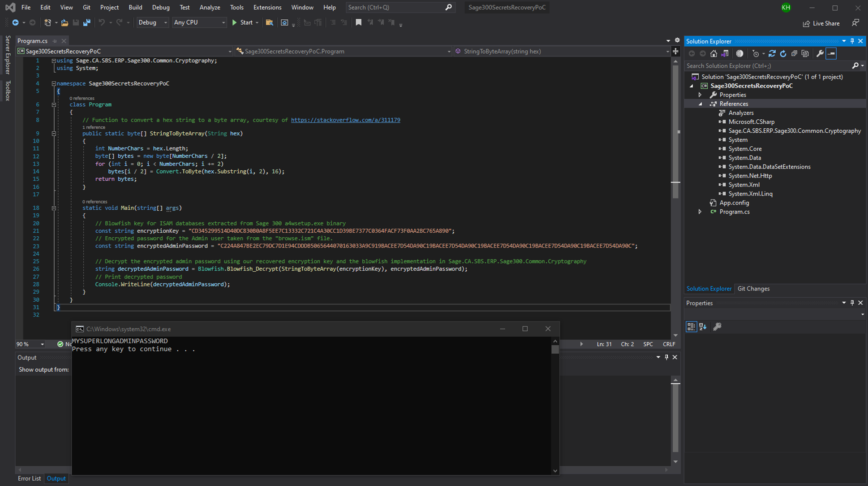Click Collapse All icon in Solution Explorer

click(x=794, y=53)
